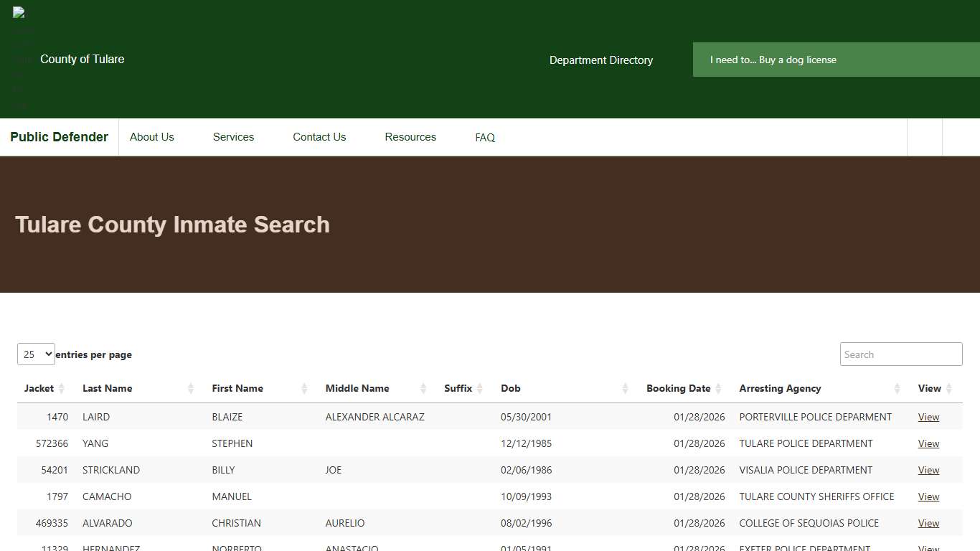Click sort arrows next to First Name
The image size is (980, 551).
point(304,388)
